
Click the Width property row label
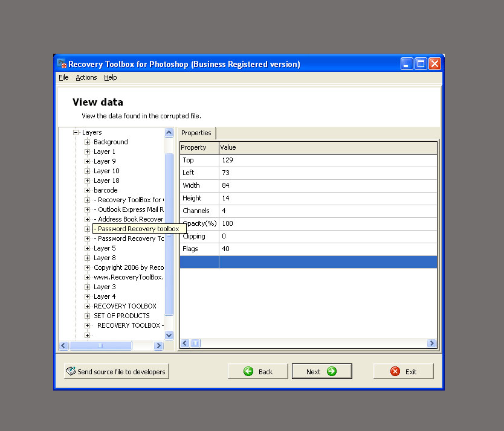(191, 185)
